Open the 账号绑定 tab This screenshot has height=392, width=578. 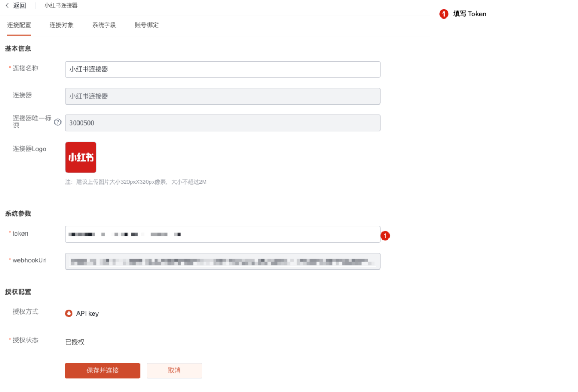coord(147,25)
